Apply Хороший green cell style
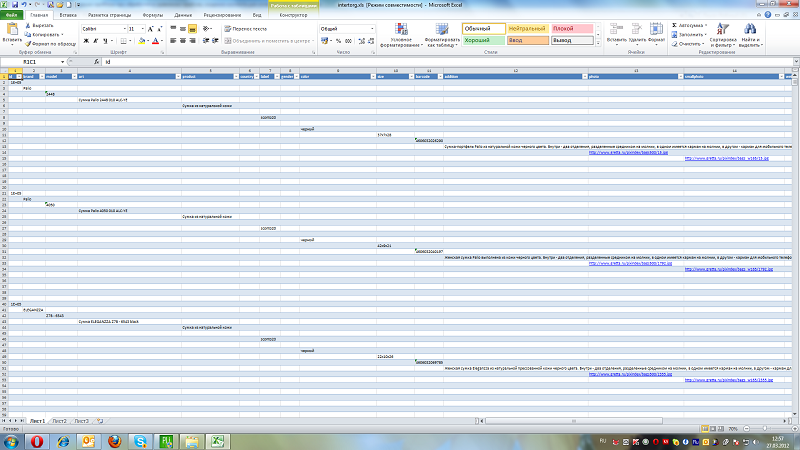The image size is (800, 450). point(484,40)
